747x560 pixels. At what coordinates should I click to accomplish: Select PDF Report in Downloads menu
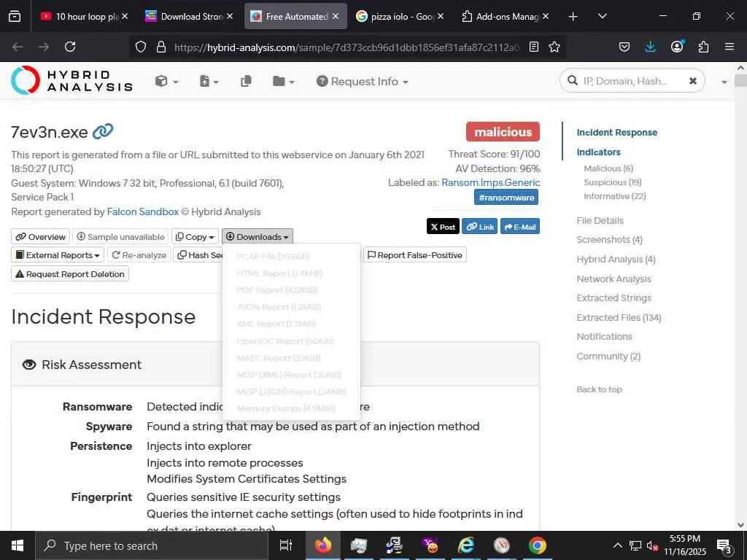276,290
